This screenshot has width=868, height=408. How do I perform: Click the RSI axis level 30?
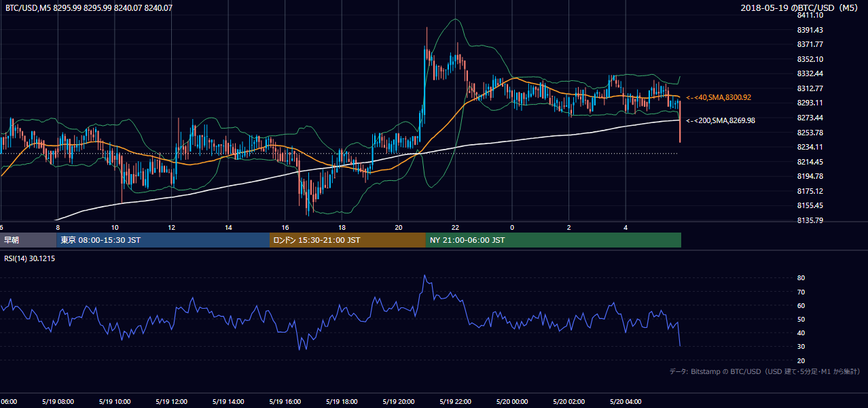tap(801, 347)
